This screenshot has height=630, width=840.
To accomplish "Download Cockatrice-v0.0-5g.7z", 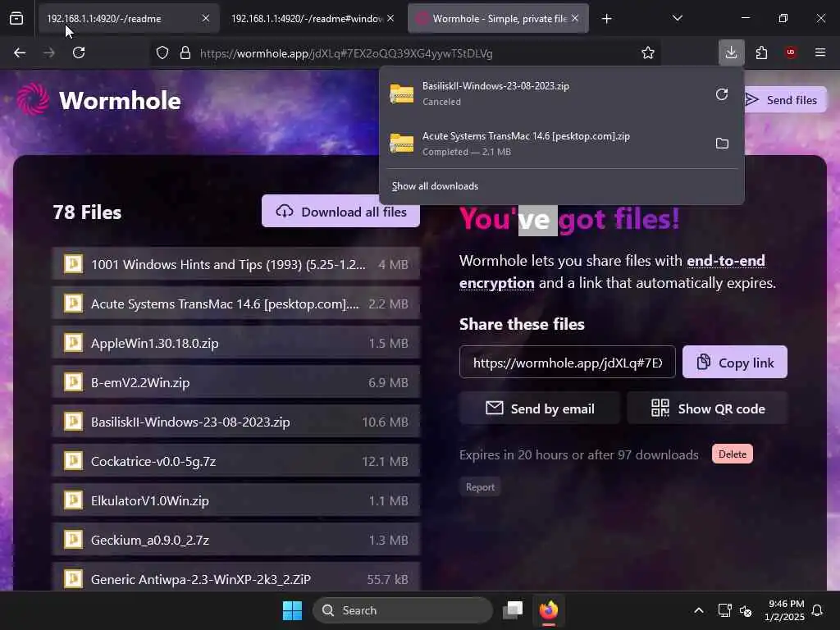I will (x=236, y=461).
